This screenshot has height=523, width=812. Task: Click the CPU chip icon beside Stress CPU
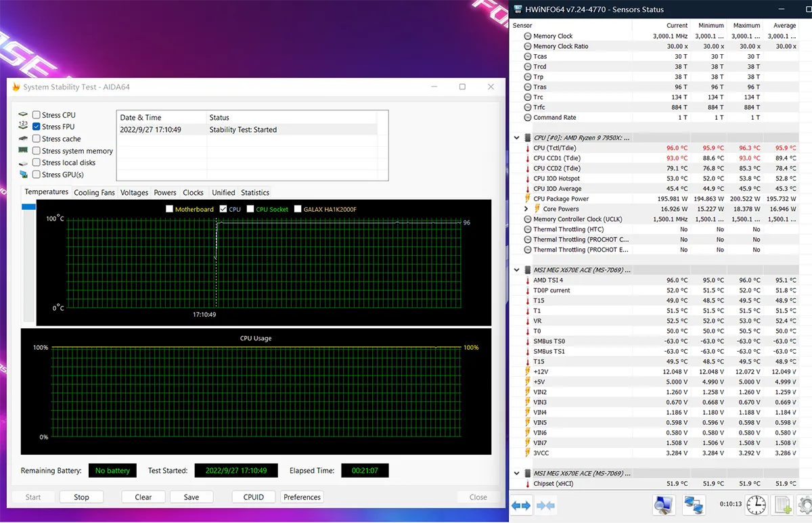coord(24,115)
